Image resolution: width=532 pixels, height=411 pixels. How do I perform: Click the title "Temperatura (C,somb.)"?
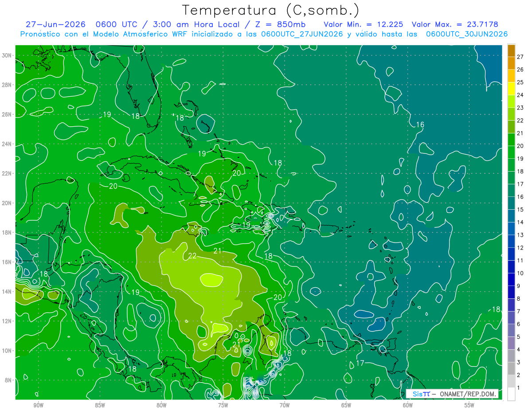click(270, 10)
